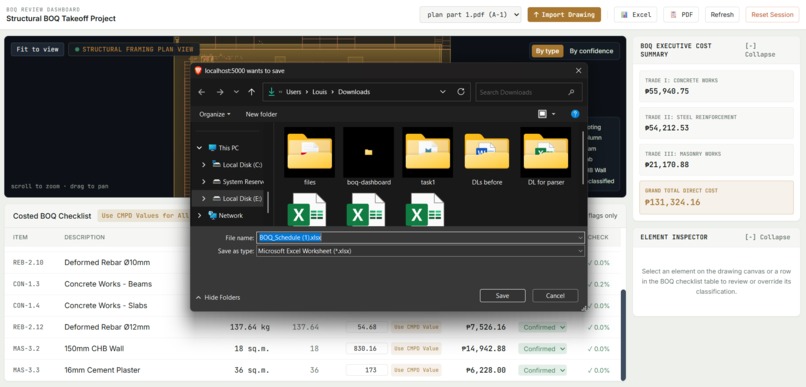The image size is (806, 387).
Task: Switch canvas coloring to By confidence
Action: 591,51
